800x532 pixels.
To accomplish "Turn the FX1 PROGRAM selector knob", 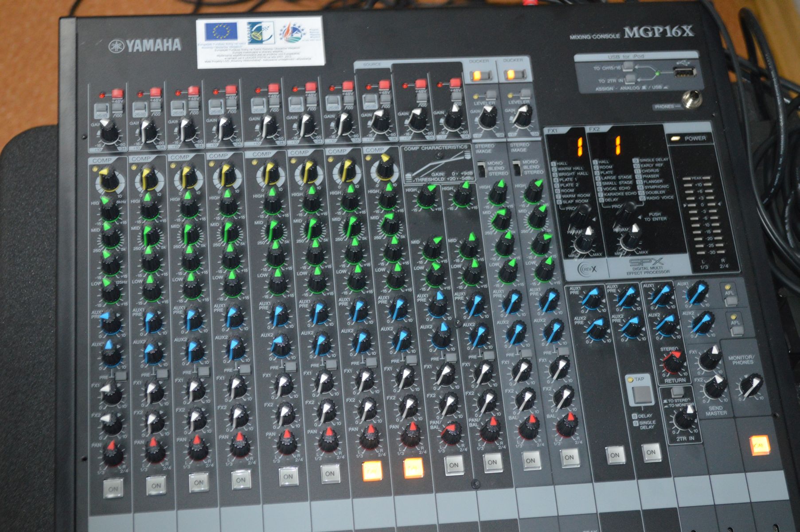I will [x=581, y=215].
